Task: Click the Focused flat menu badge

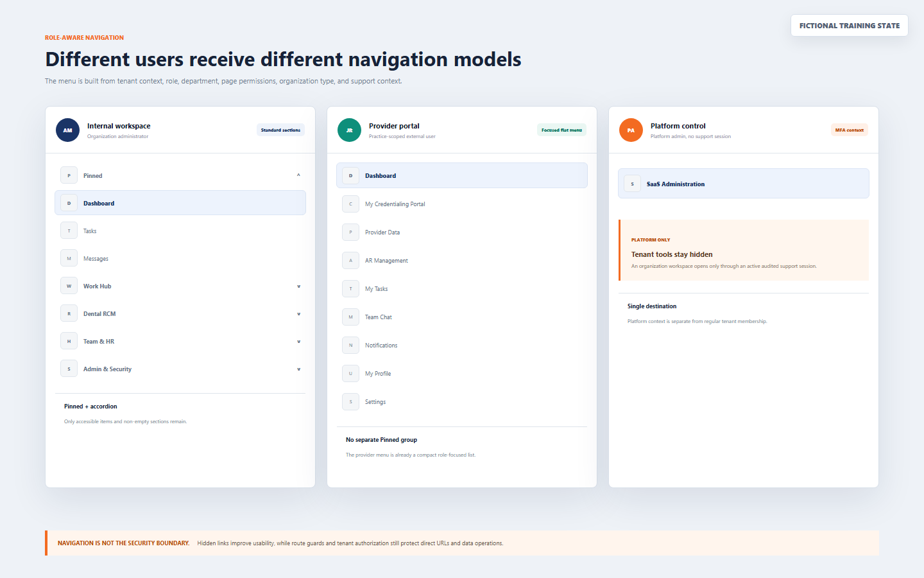Action: 561,130
